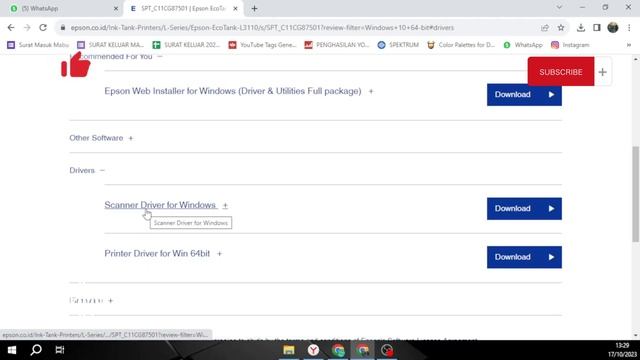Download Scanner Driver for Windows

click(x=524, y=209)
